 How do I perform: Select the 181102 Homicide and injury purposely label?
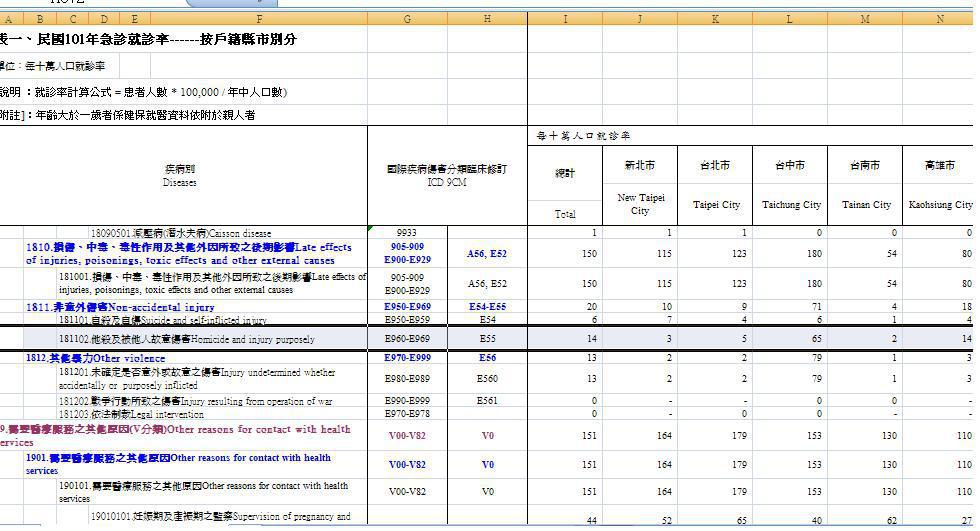(x=186, y=339)
